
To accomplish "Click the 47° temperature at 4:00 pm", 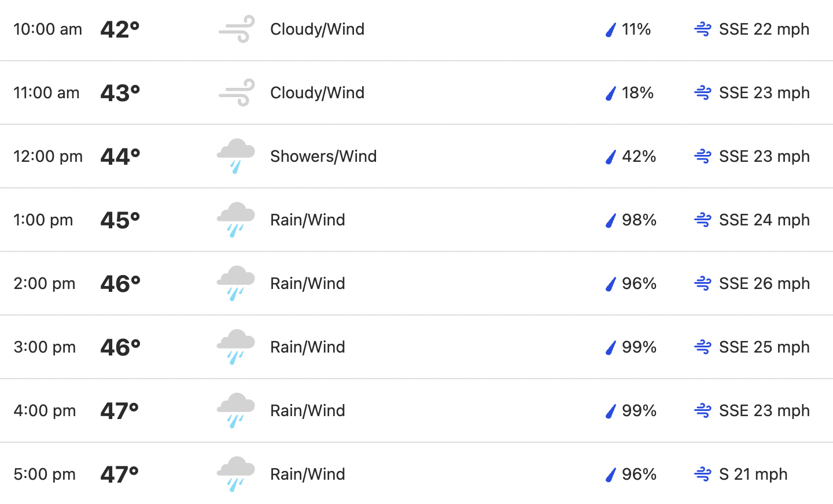I will 120,410.
